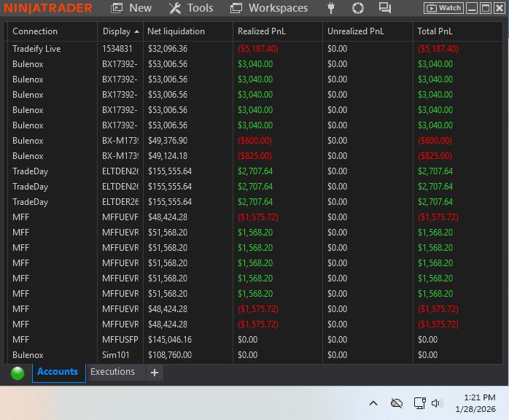Screen dimensions: 509x420
Task: Open the volume speaker tray icon
Action: point(437,403)
